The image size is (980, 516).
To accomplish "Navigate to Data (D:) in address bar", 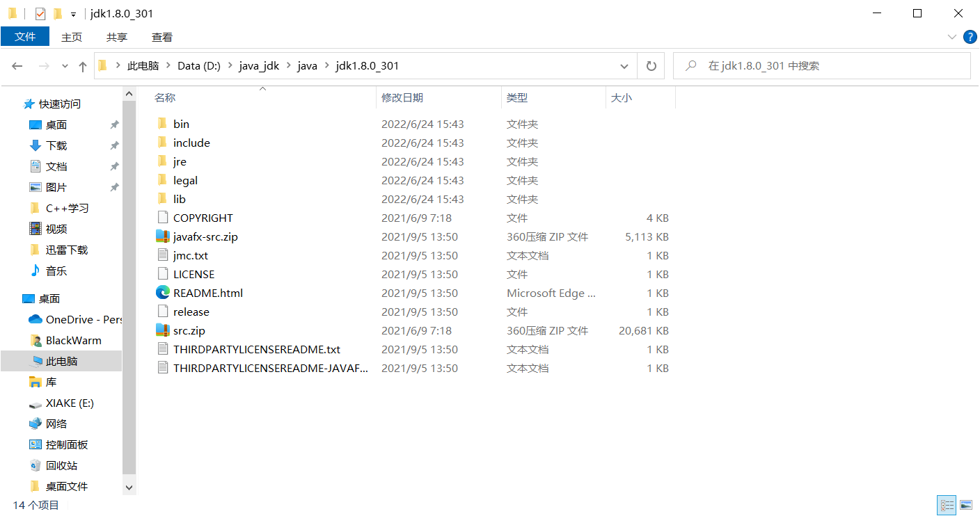I will (199, 66).
